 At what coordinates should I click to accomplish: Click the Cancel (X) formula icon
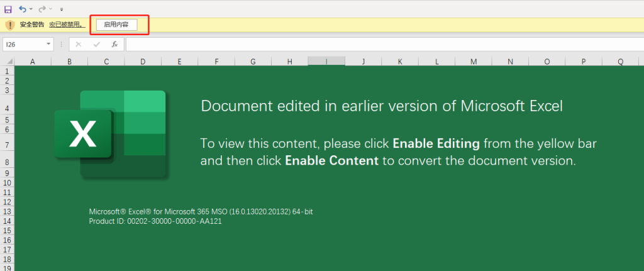(x=79, y=45)
